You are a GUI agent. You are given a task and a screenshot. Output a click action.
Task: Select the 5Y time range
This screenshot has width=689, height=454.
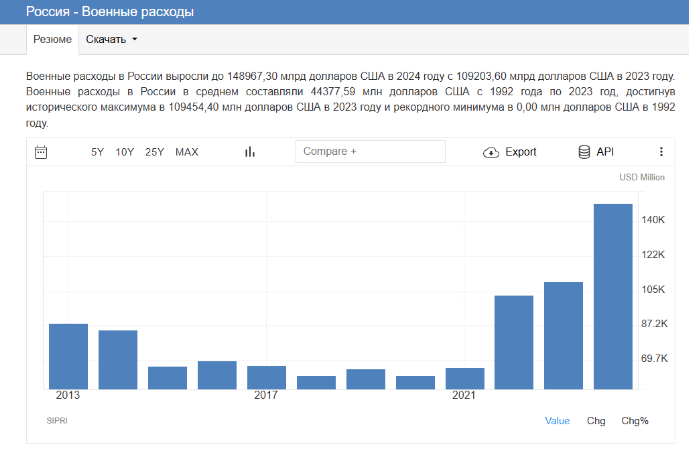coord(97,152)
